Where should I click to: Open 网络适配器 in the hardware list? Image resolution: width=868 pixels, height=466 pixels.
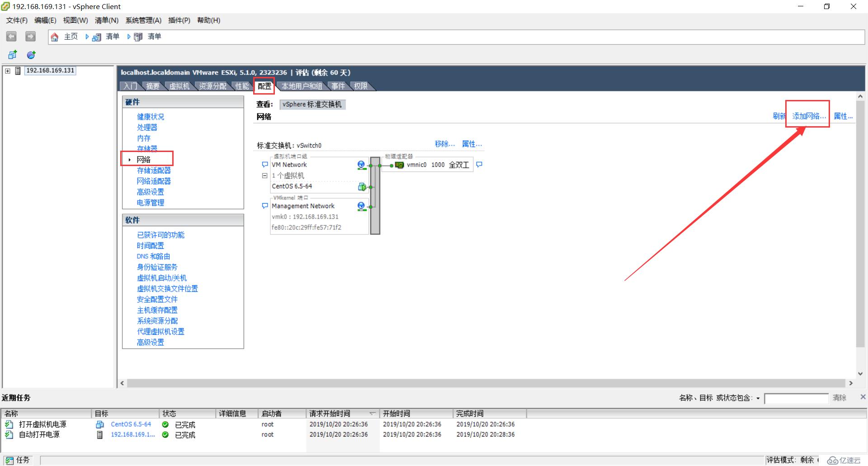(154, 181)
